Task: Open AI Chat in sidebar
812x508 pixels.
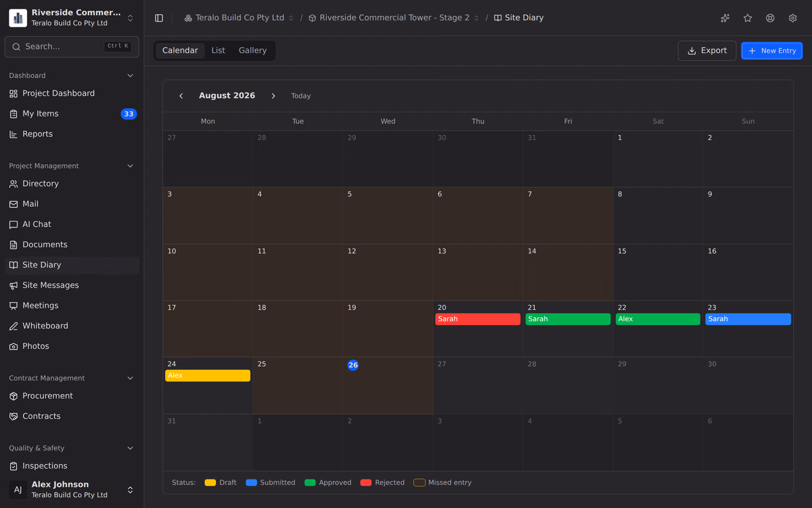Action: [72, 224]
